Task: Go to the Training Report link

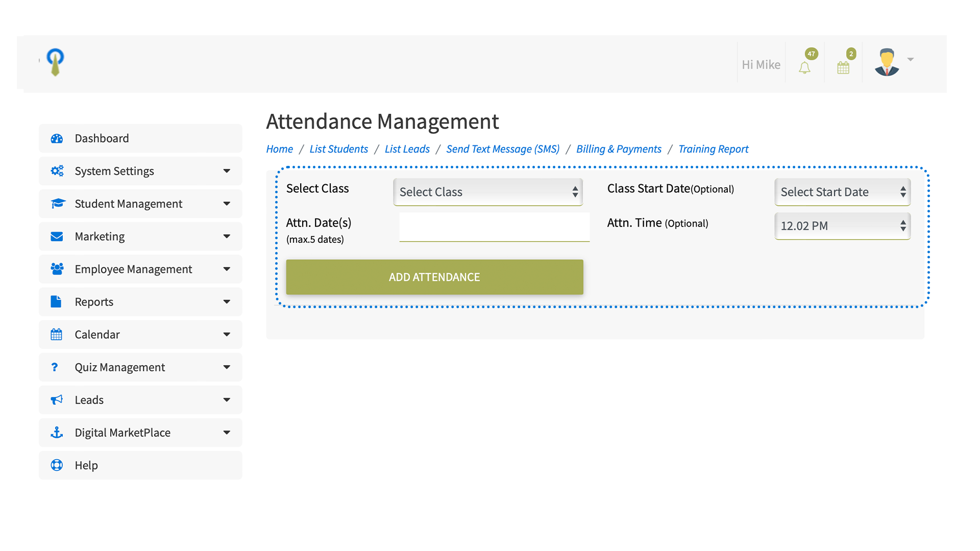Action: 713,149
